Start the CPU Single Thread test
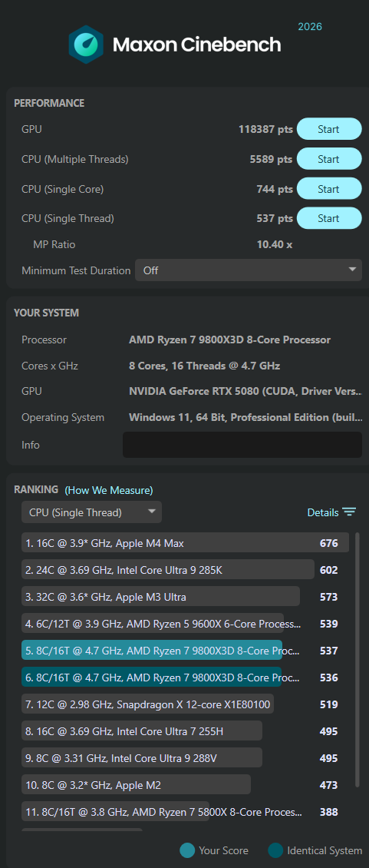The height and width of the screenshot is (868, 369). tap(329, 218)
